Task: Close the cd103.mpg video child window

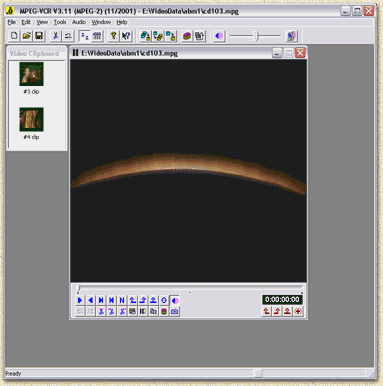Action: pos(300,53)
